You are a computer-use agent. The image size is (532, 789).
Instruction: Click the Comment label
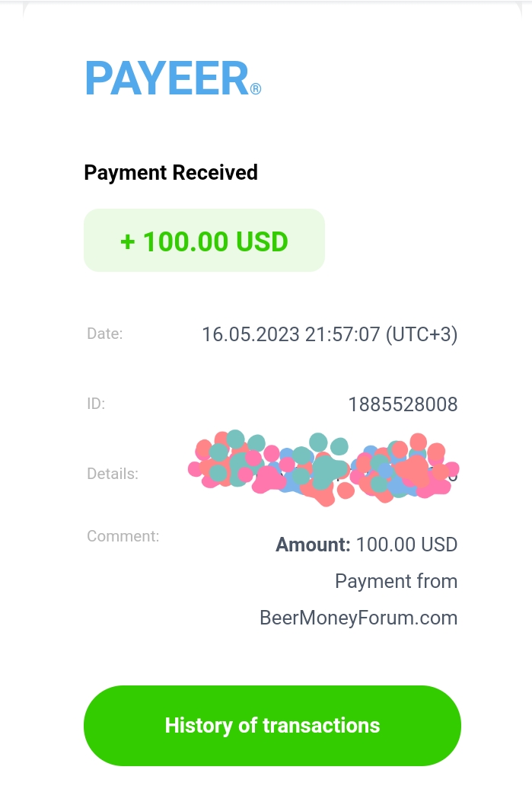click(123, 536)
